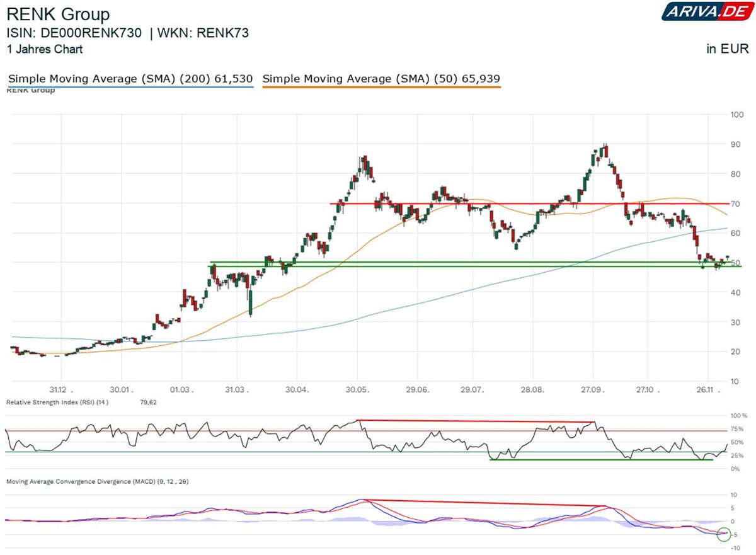The width and height of the screenshot is (756, 555).
Task: Click the 30 price axis label
Action: (735, 322)
